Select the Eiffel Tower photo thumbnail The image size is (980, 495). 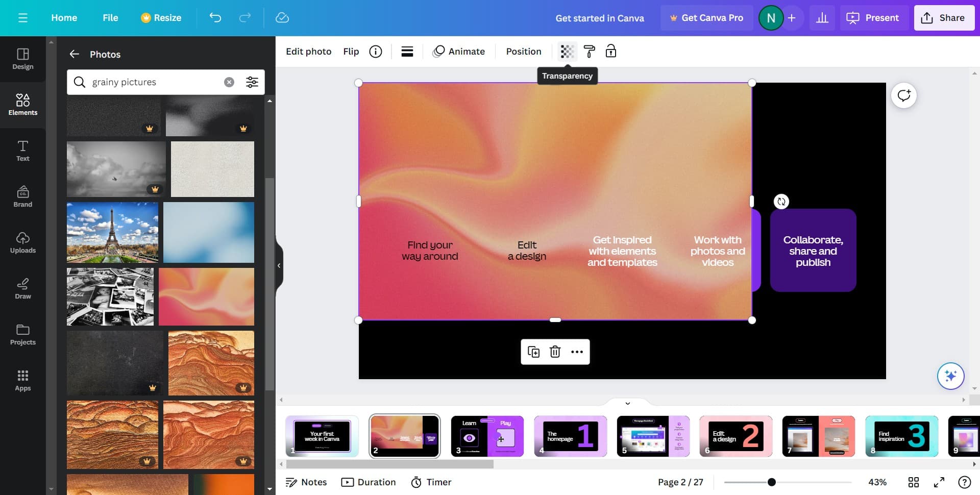112,232
